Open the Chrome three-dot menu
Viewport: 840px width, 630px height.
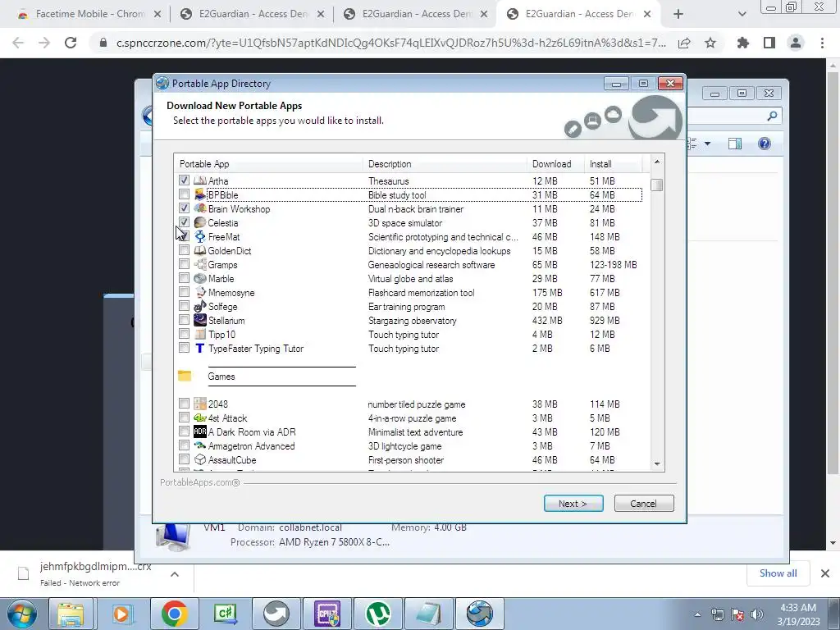pyautogui.click(x=822, y=43)
